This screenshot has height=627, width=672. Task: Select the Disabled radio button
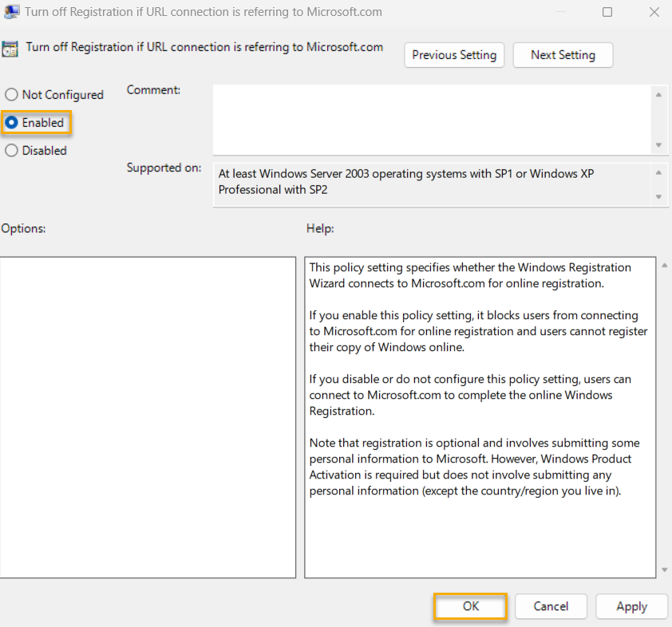(11, 150)
